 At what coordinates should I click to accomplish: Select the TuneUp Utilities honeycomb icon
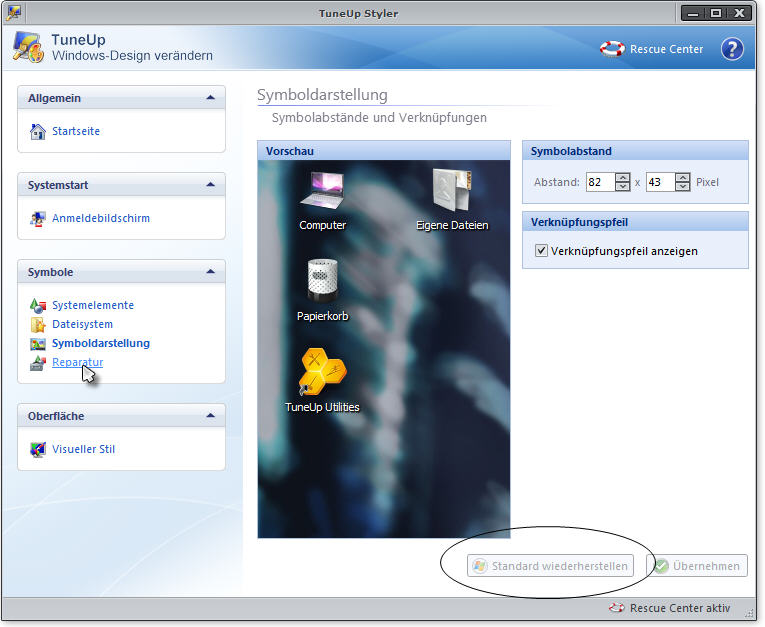(x=322, y=371)
